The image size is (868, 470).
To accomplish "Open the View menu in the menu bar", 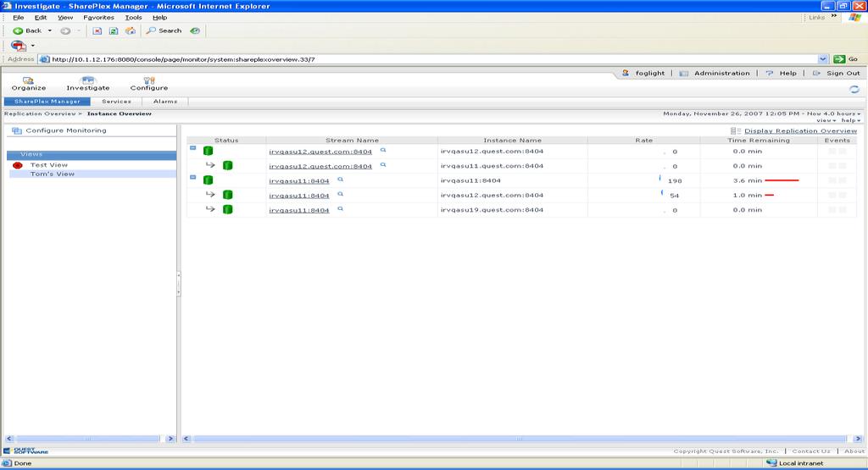I will [x=65, y=17].
